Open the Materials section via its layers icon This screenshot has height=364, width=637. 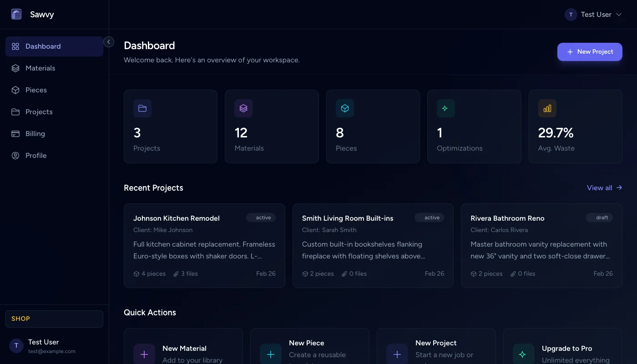(x=15, y=68)
